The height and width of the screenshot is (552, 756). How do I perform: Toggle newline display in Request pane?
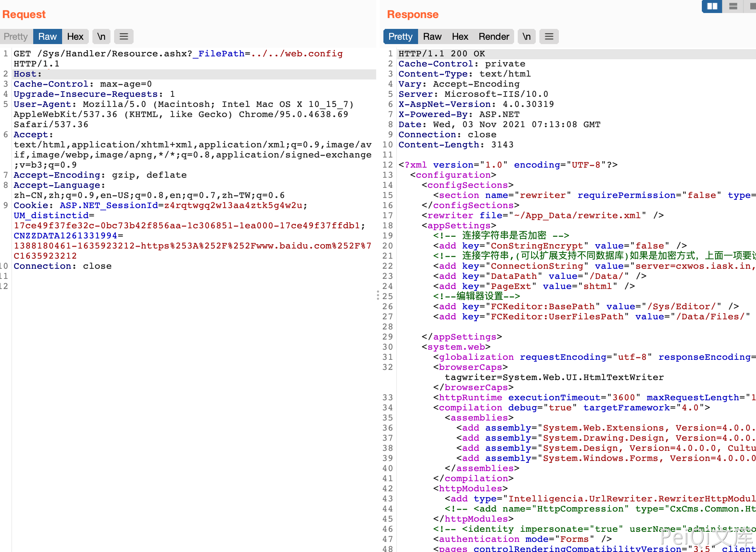101,36
